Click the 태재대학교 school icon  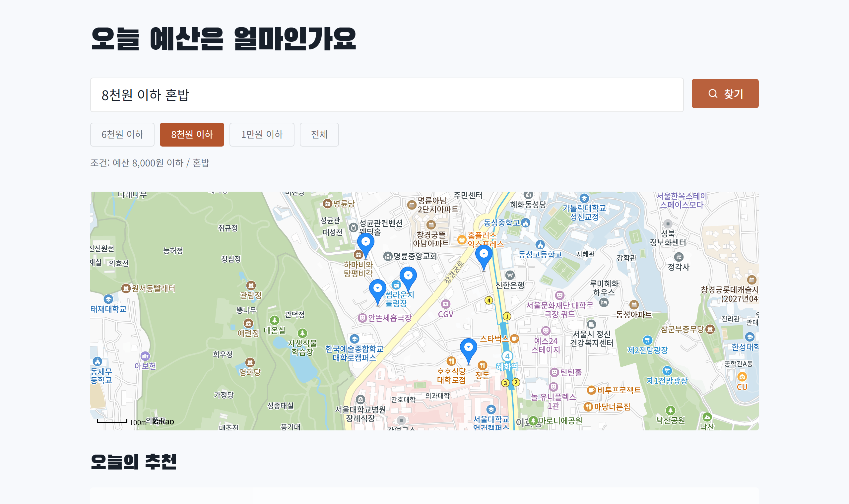pyautogui.click(x=108, y=299)
